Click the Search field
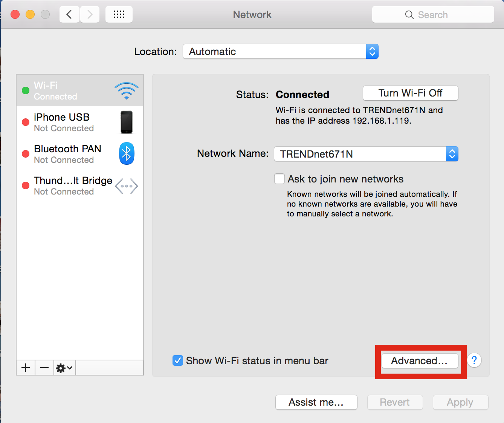 [x=433, y=15]
